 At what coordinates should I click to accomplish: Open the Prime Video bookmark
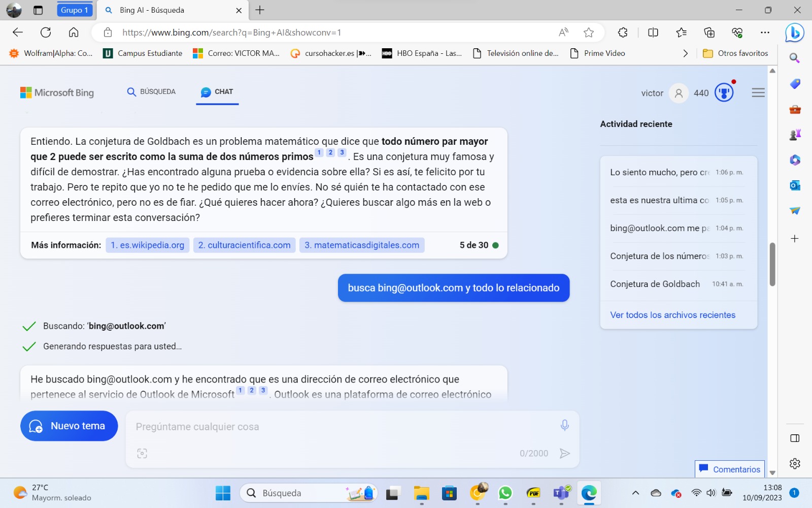click(597, 53)
